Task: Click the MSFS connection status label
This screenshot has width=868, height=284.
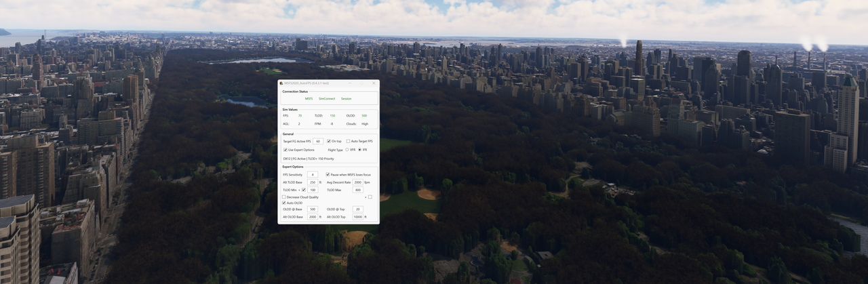Action: coord(309,98)
